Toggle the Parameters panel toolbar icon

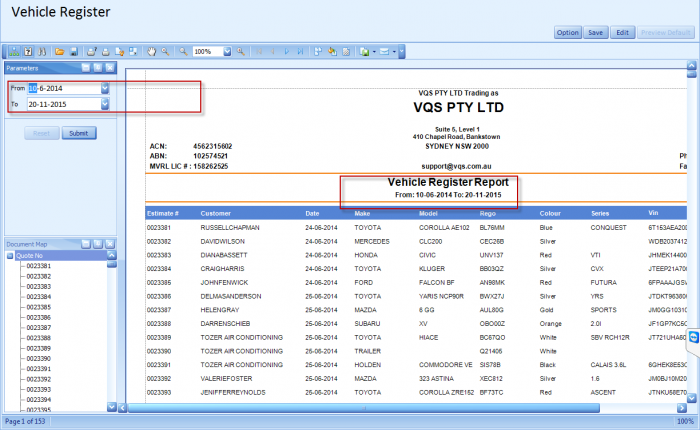click(x=28, y=52)
